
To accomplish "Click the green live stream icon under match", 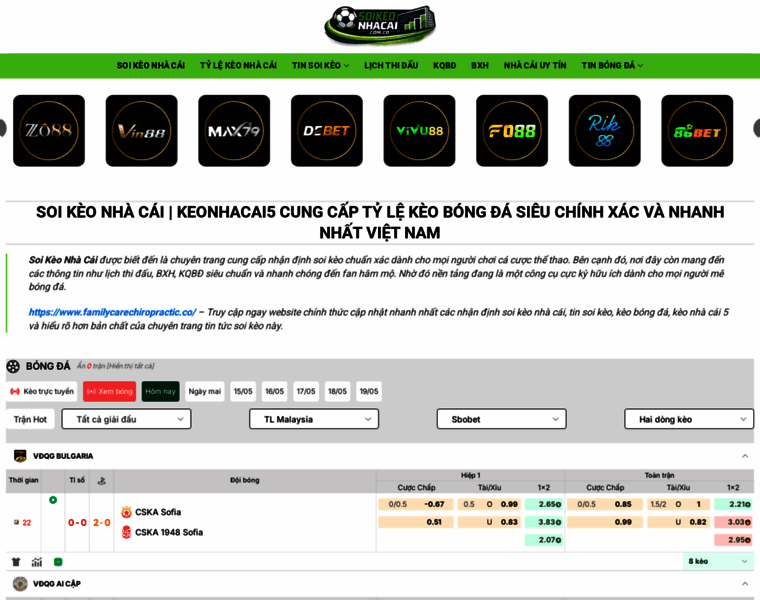I will [x=58, y=562].
